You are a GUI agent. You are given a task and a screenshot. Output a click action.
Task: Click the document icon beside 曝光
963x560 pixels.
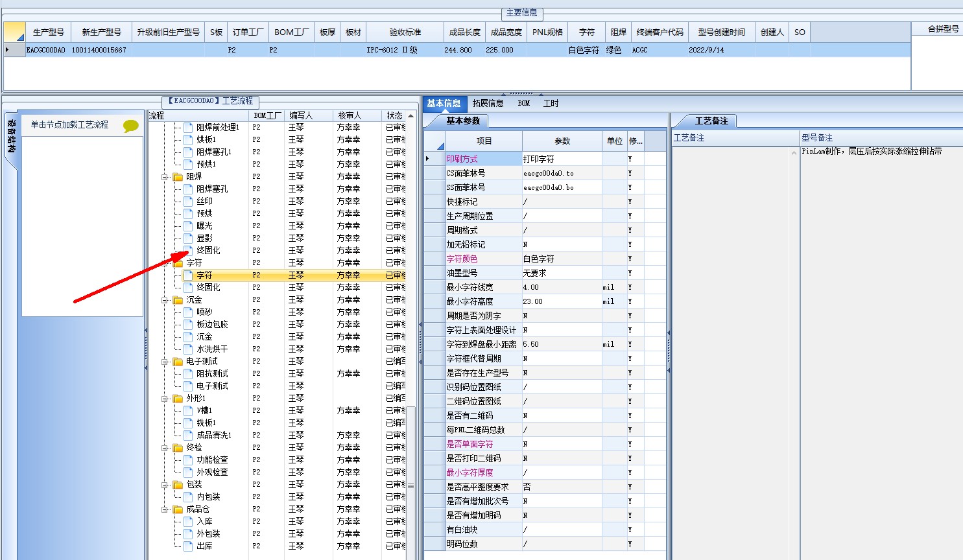[188, 226]
